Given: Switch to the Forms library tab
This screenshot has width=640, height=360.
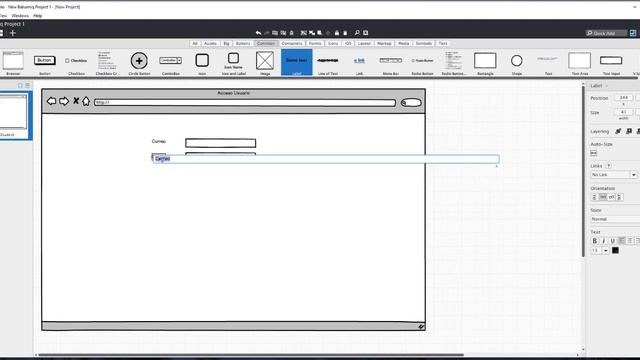Looking at the screenshot, I should tap(315, 43).
